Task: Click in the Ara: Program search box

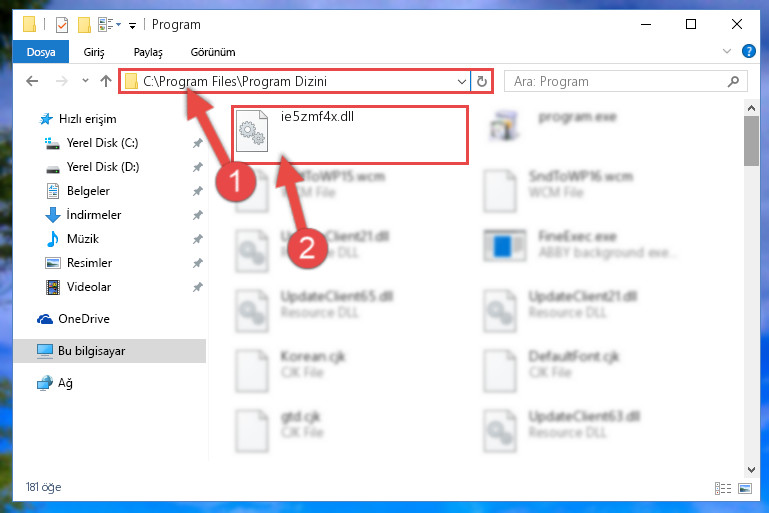Action: click(x=618, y=81)
